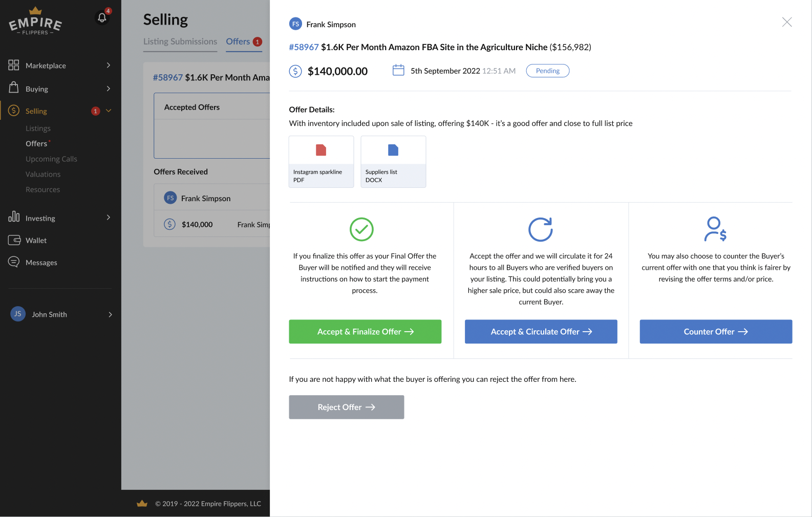Click the Marketplace grid icon
The width and height of the screenshot is (812, 517).
tap(14, 65)
